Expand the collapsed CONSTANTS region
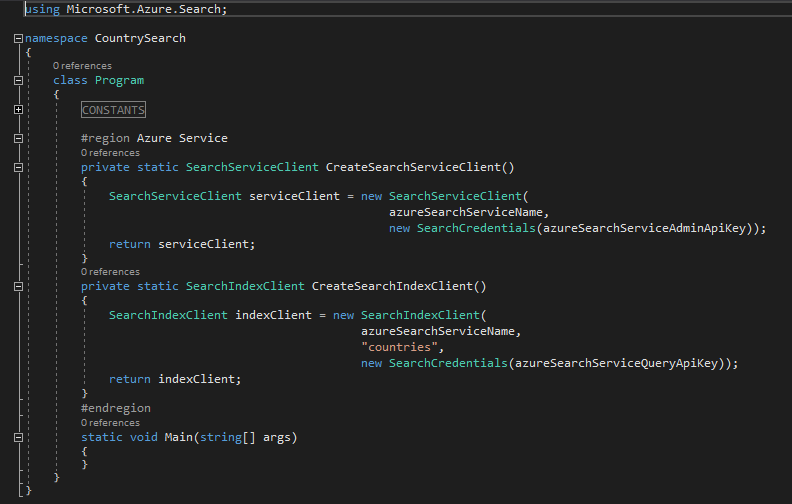This screenshot has height=504, width=792. click(x=18, y=110)
